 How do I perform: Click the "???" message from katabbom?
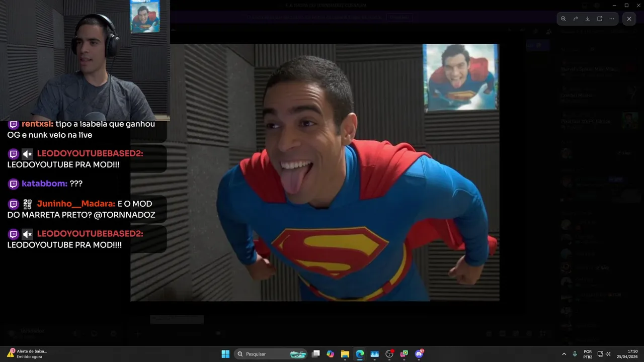pyautogui.click(x=76, y=184)
